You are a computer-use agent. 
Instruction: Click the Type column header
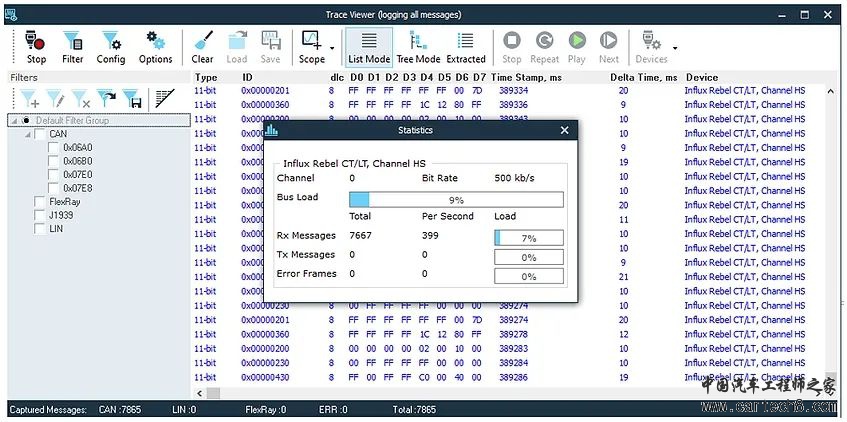point(206,78)
